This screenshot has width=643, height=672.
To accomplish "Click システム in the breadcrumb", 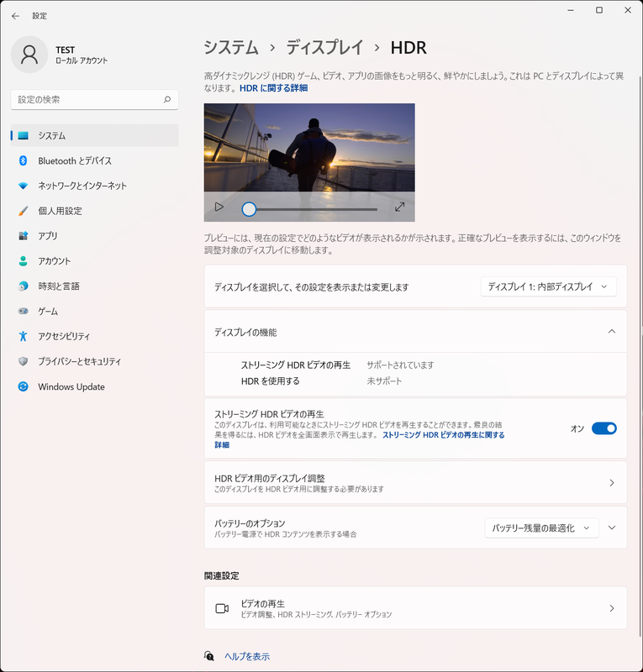I will tap(231, 48).
